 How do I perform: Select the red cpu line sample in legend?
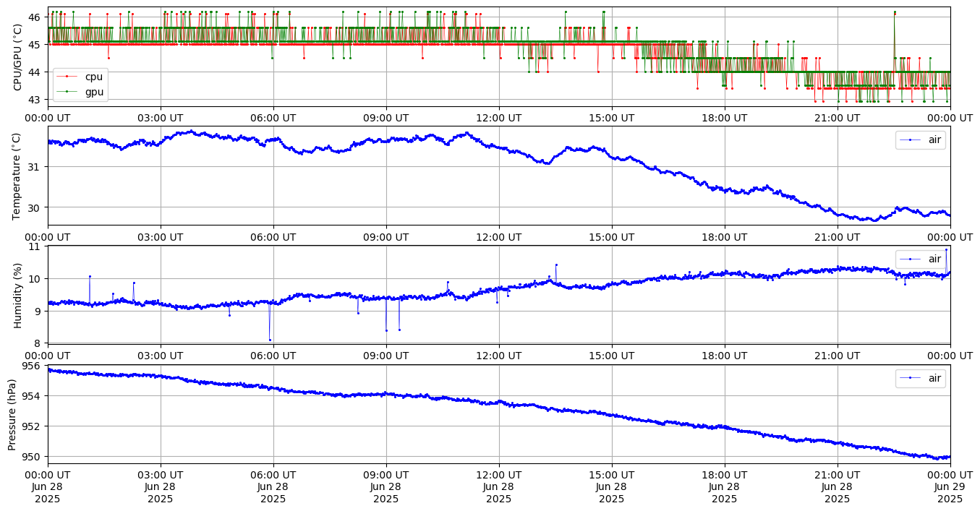coord(68,77)
